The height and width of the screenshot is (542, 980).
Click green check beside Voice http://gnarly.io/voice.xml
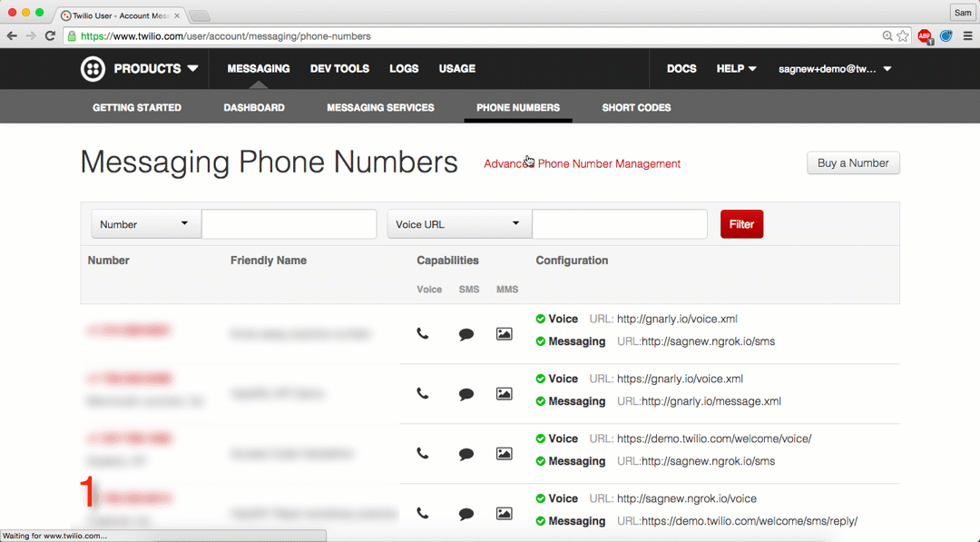[x=541, y=319]
